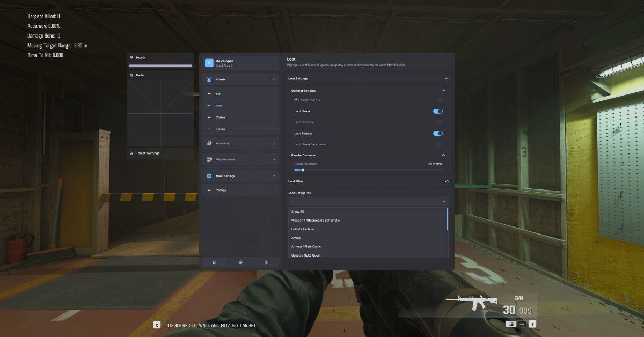
Task: Expand the Weaponry section chevron
Action: click(274, 143)
